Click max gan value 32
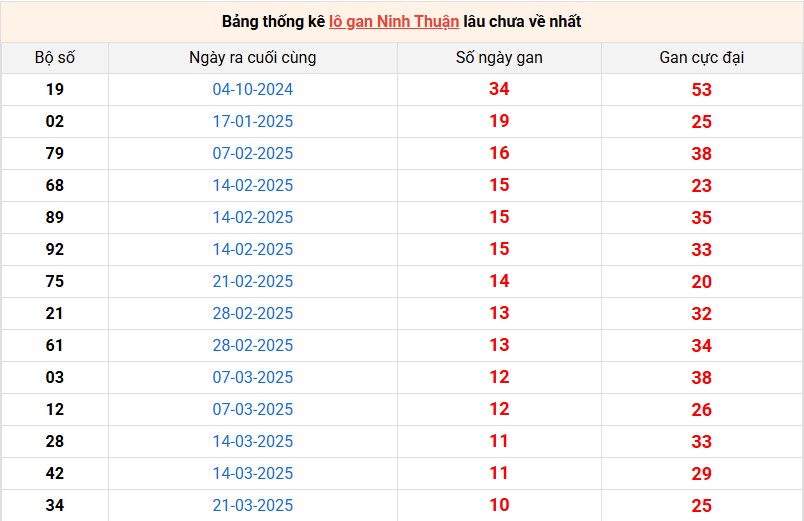 point(701,314)
